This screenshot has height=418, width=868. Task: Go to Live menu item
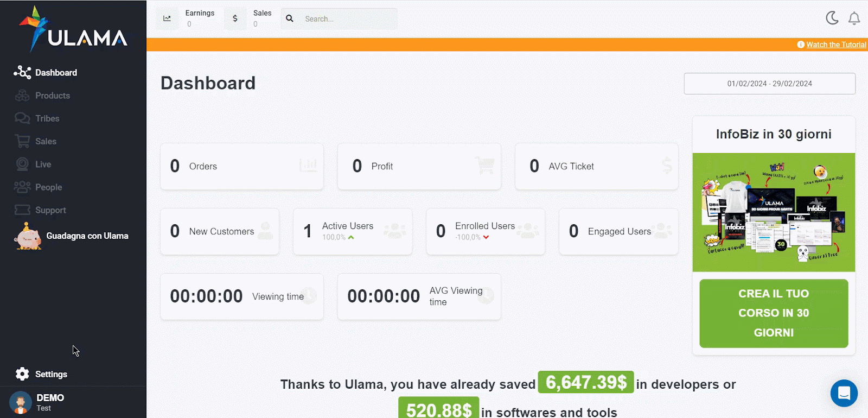43,164
